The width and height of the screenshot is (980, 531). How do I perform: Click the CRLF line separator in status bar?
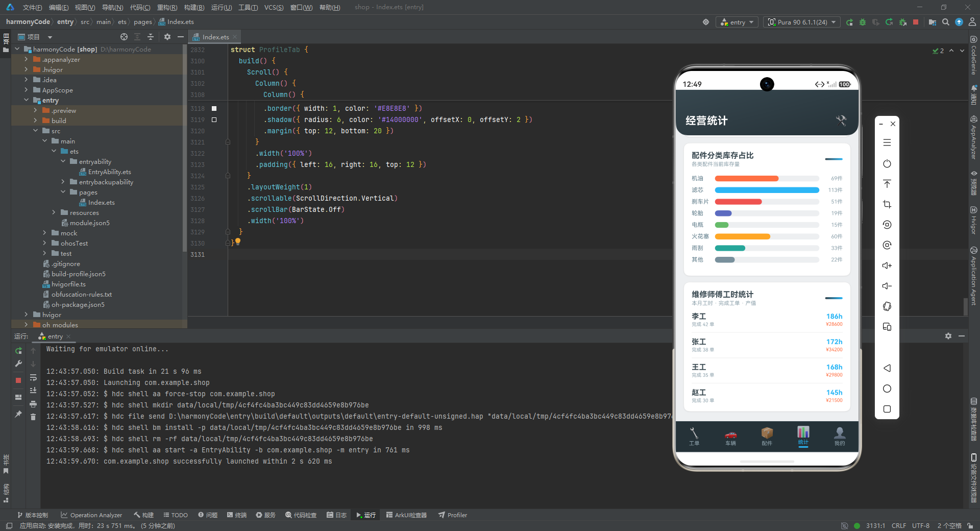coord(899,525)
